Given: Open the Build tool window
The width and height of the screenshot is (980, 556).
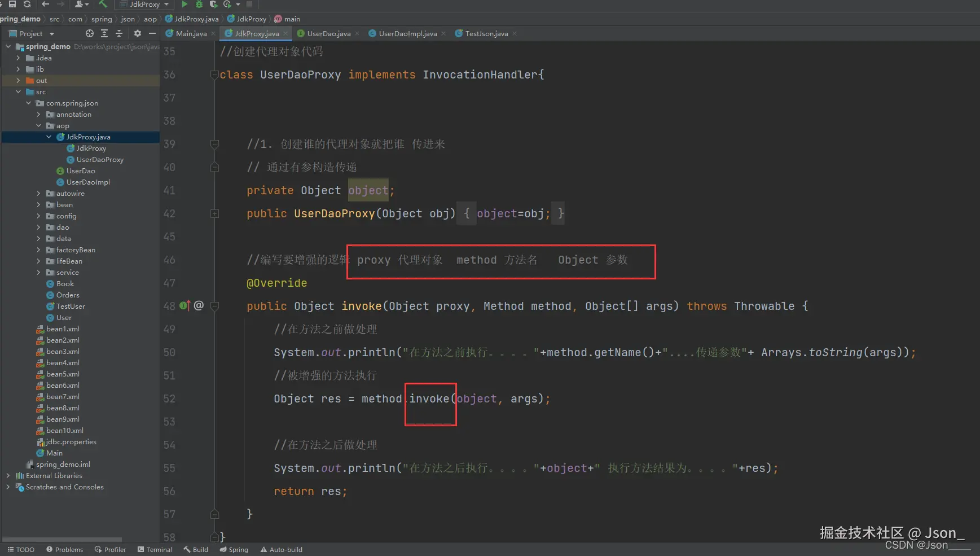Looking at the screenshot, I should [x=196, y=550].
